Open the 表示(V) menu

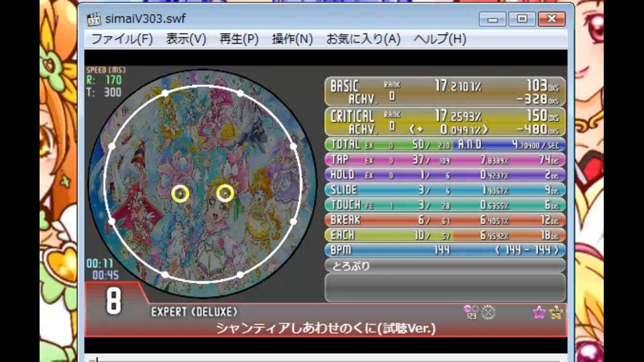[x=186, y=39]
